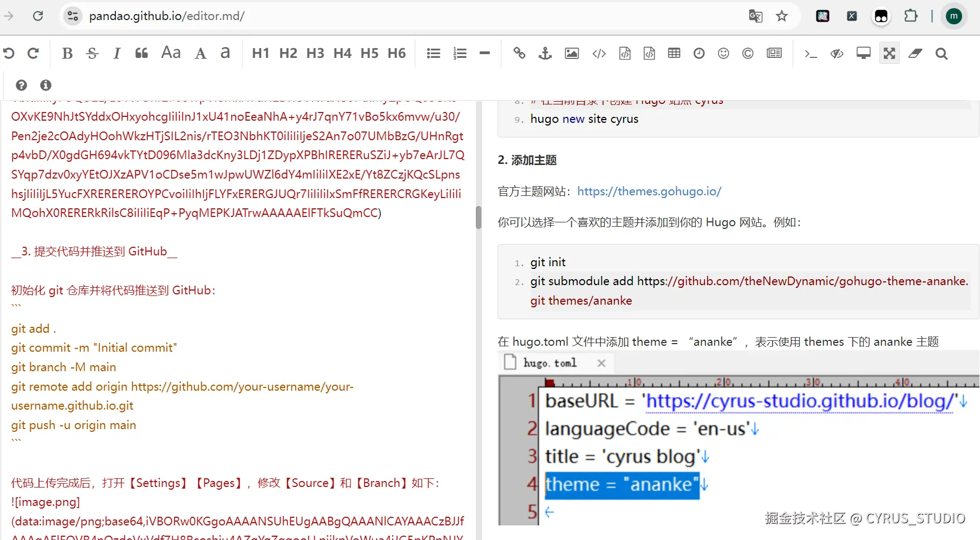Click the markdown editor scrollbar thumb
Screen dimensions: 980x540
pyautogui.click(x=479, y=218)
